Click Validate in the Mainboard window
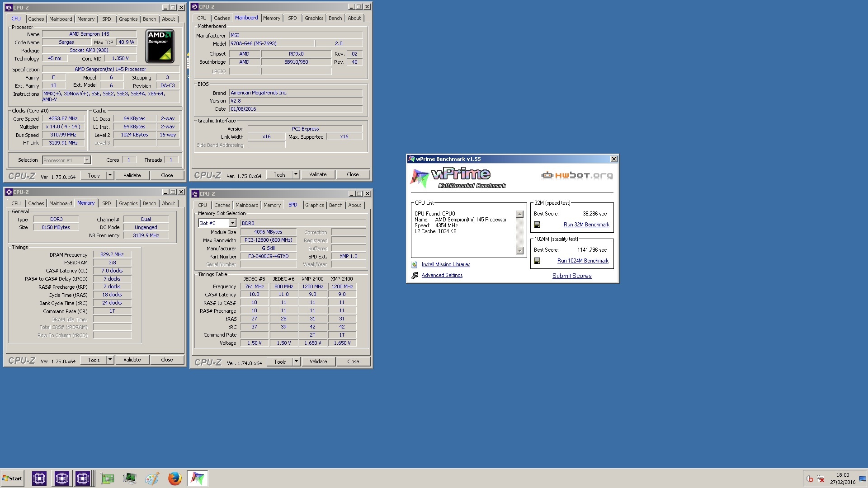 (318, 174)
